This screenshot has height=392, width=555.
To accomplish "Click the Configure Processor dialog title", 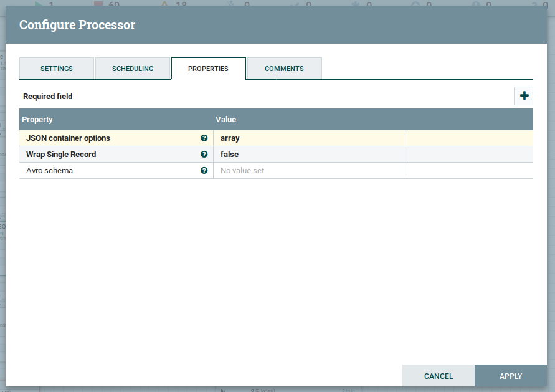I will pos(77,26).
